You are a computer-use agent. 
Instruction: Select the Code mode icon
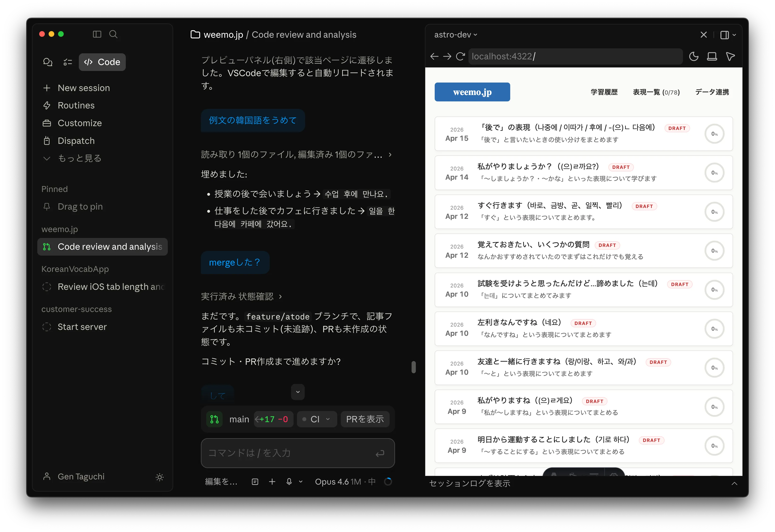(x=88, y=62)
